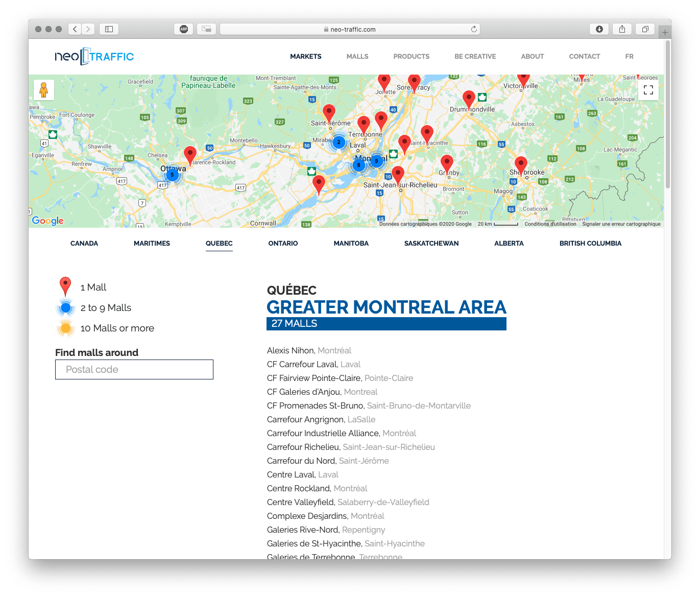Select the Ontario region tab
This screenshot has width=700, height=597.
click(283, 244)
